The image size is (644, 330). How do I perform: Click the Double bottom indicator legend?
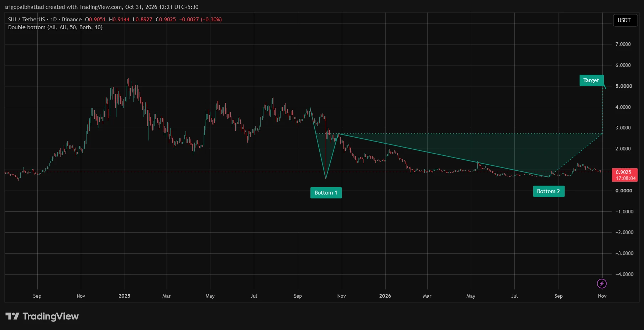pyautogui.click(x=56, y=27)
